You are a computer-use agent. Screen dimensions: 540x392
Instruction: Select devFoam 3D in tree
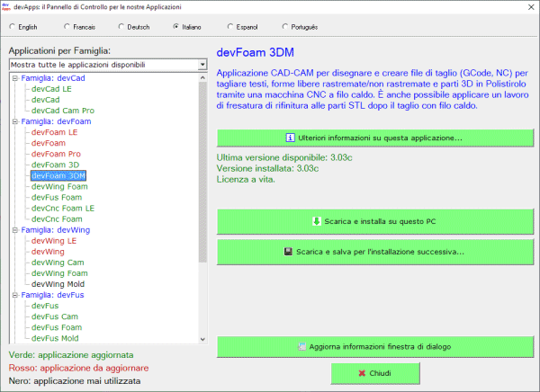tap(55, 165)
